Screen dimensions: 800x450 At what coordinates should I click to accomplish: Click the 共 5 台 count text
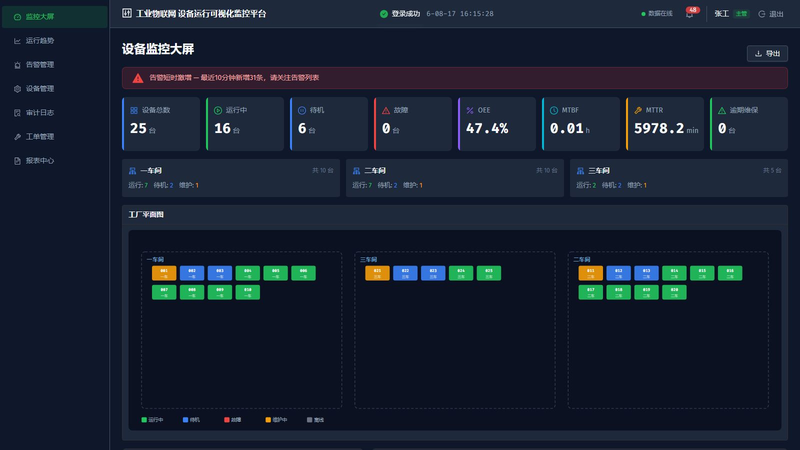772,170
